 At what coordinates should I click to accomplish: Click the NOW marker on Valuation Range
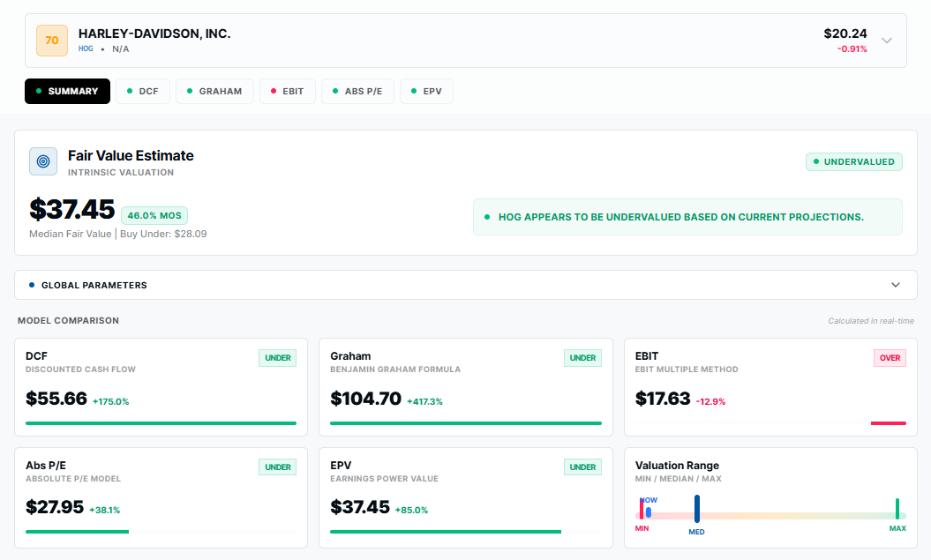click(x=649, y=512)
